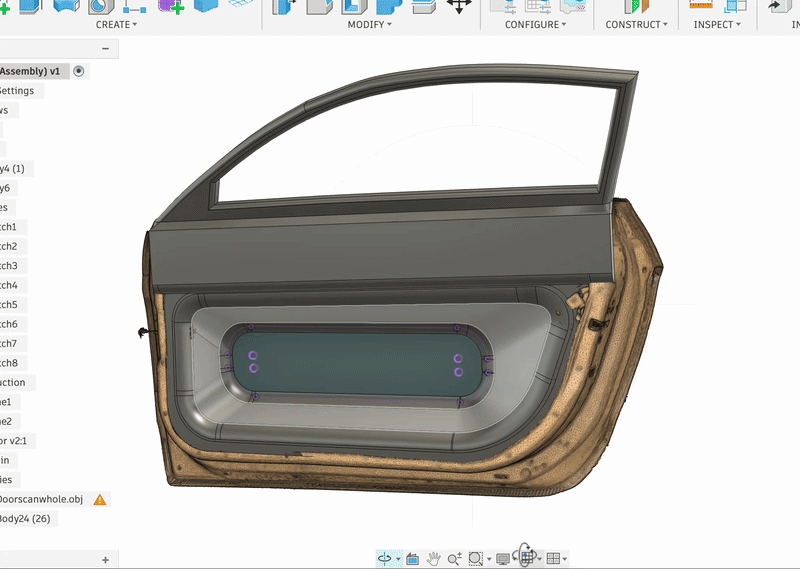Viewport: 800px width, 569px height.
Task: Click the warning icon beside Doorscanwhole.obj
Action: coord(100,500)
